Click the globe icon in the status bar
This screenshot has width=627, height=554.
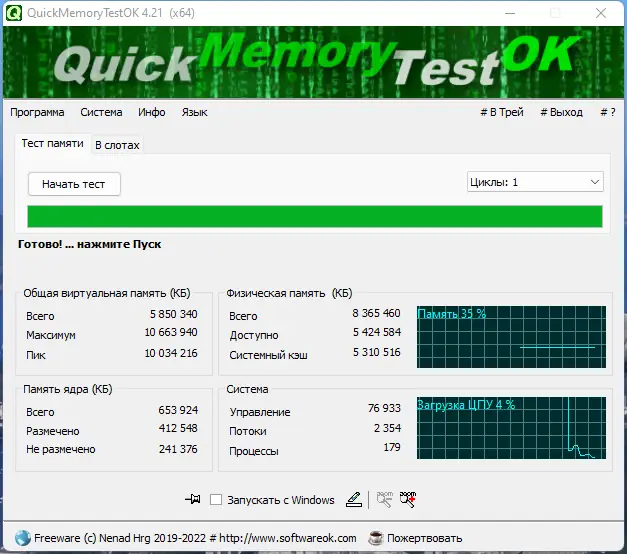pyautogui.click(x=22, y=538)
